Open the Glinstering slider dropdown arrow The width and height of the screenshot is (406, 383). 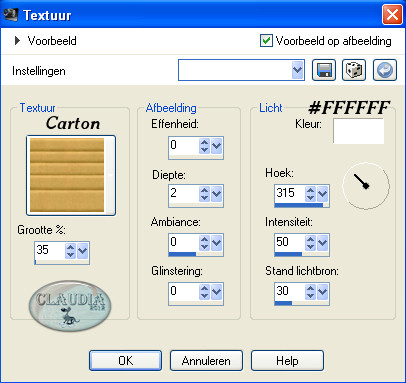tap(216, 292)
